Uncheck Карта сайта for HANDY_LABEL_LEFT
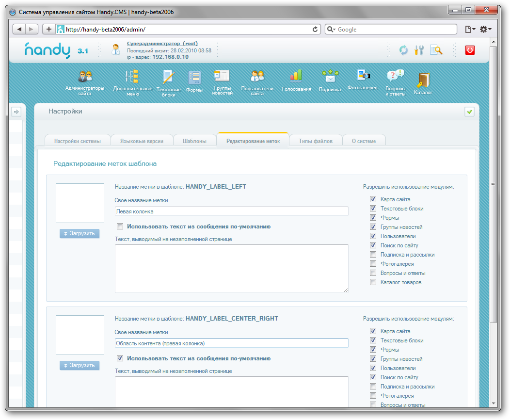Screen dimensions: 510x420 373,199
